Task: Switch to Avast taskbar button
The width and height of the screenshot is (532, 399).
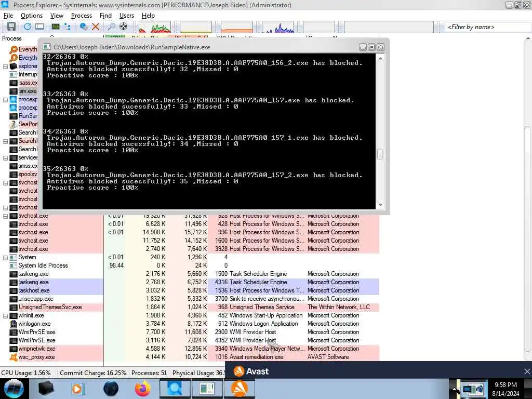Action: pos(239,389)
